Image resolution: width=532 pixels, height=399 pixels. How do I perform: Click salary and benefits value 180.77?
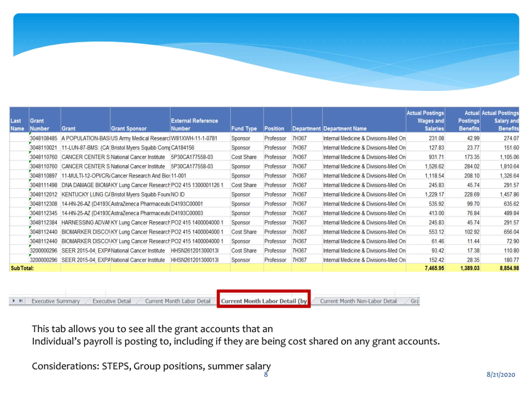click(x=511, y=260)
